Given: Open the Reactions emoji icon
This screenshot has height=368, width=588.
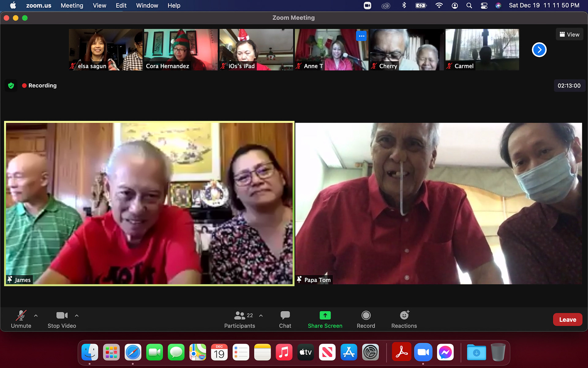Looking at the screenshot, I should [404, 316].
